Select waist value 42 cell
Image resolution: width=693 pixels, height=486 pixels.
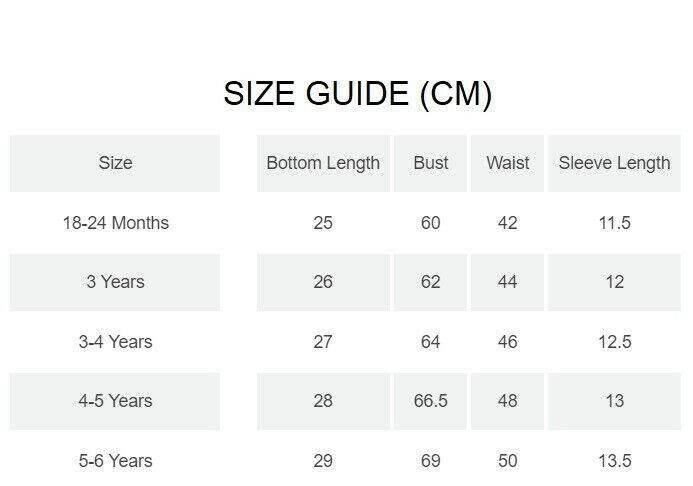(508, 223)
